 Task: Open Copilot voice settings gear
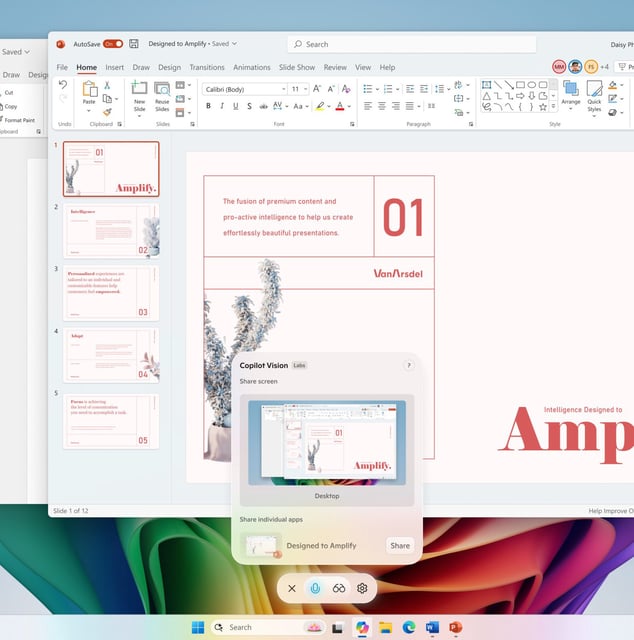coord(362,588)
